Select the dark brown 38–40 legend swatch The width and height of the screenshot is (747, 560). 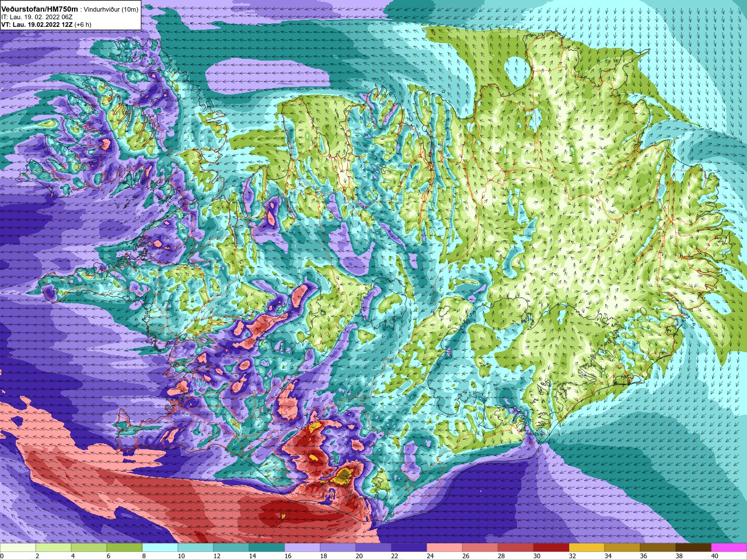(694, 548)
